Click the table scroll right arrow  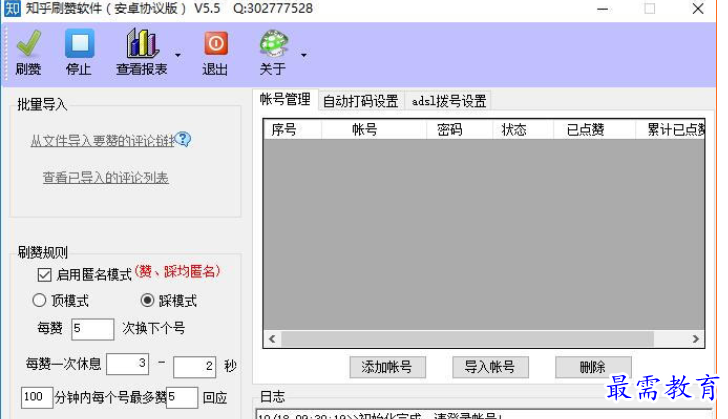click(x=696, y=339)
